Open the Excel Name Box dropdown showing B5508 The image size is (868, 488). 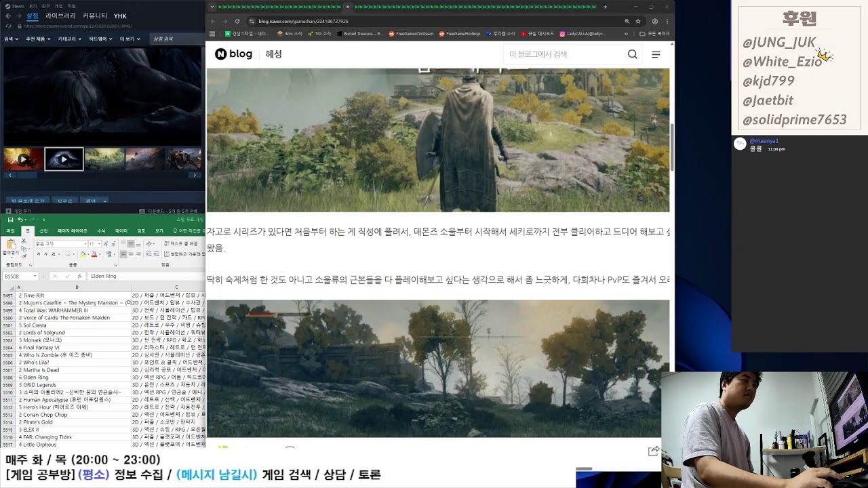pyautogui.click(x=34, y=277)
